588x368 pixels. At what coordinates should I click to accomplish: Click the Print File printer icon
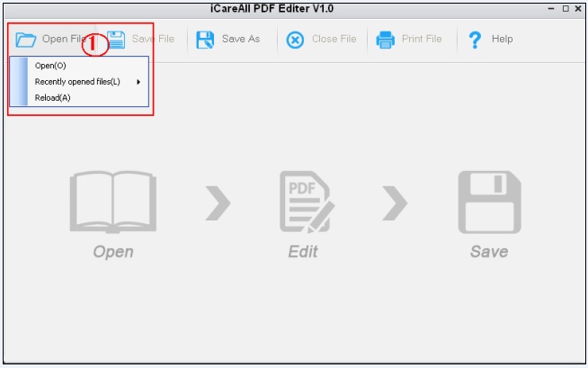tap(385, 40)
